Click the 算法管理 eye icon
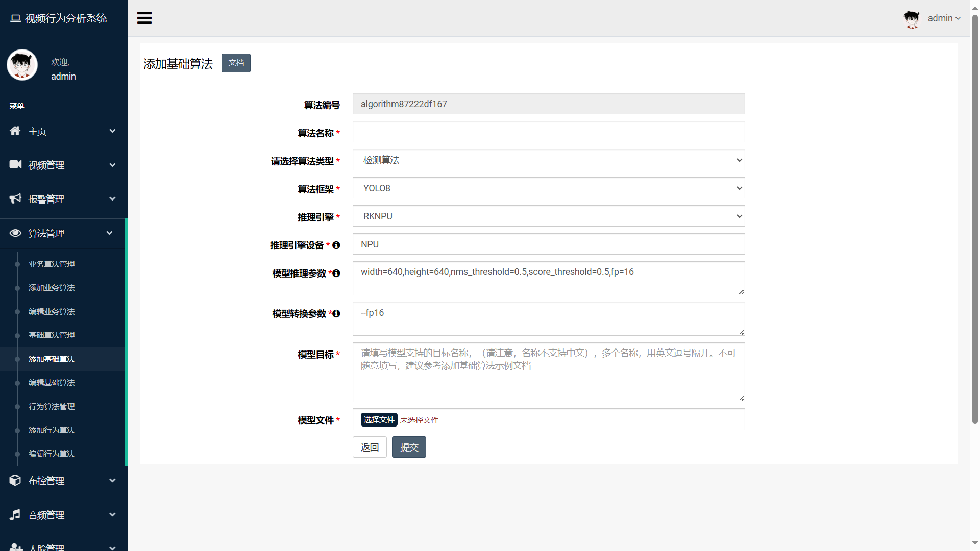 click(x=15, y=233)
